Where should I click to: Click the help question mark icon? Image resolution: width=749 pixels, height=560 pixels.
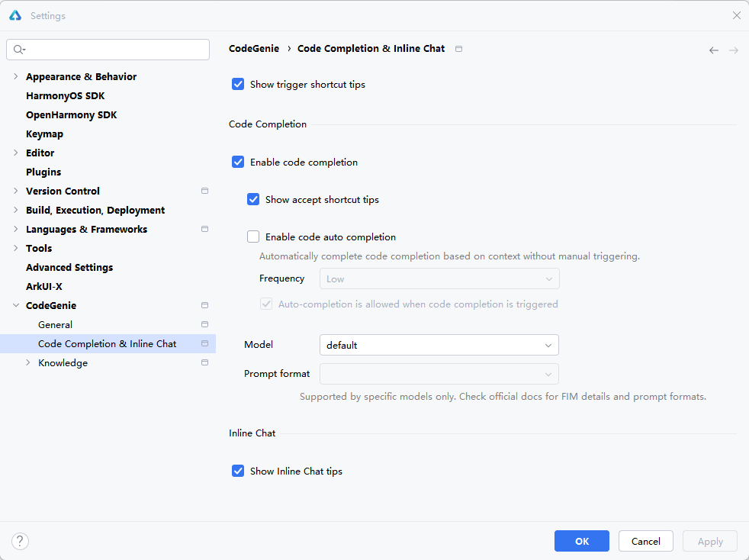pyautogui.click(x=20, y=542)
